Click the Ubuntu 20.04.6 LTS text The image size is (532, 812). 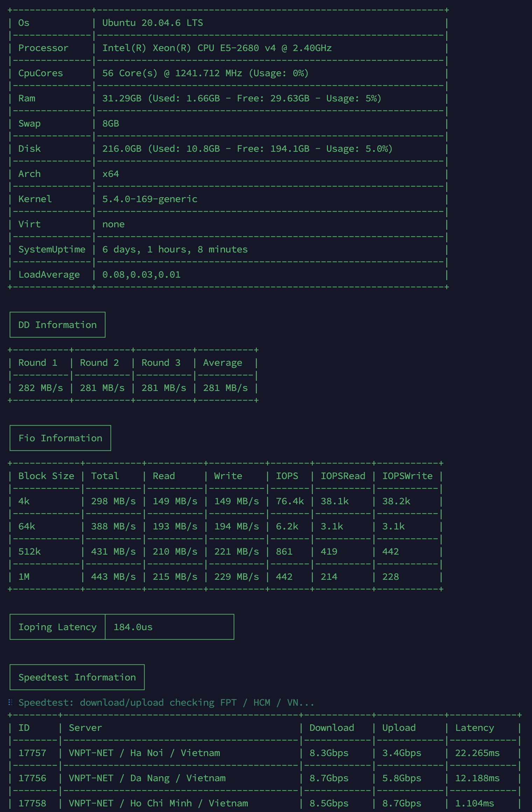(x=153, y=23)
